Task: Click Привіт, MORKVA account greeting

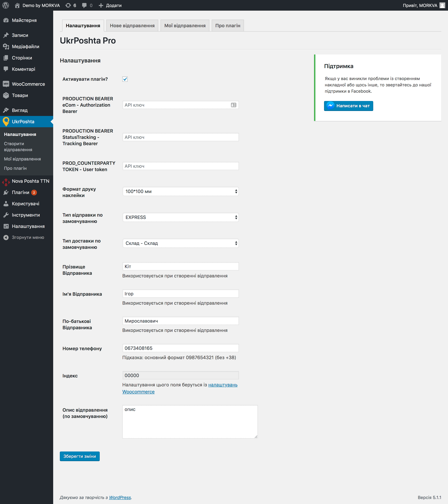Action: pyautogui.click(x=420, y=5)
